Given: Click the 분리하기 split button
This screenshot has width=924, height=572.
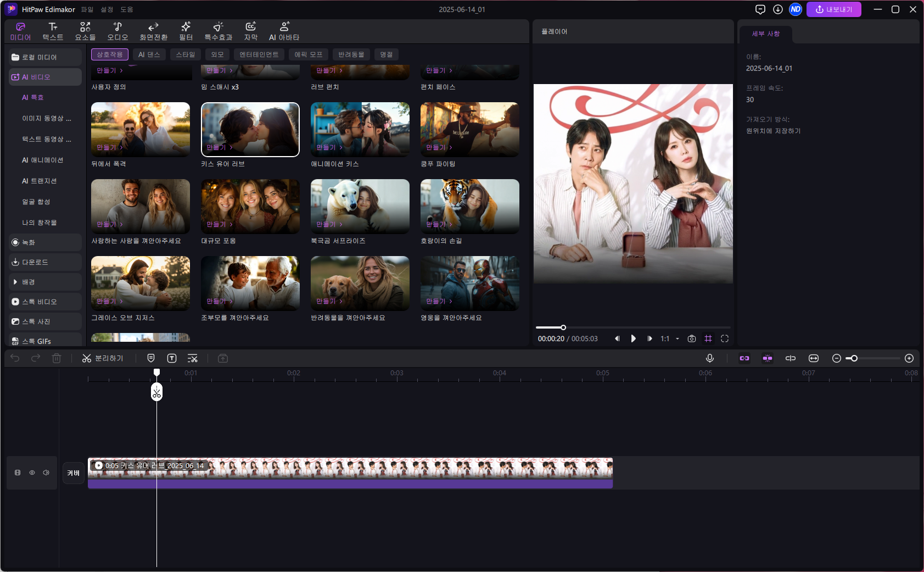Looking at the screenshot, I should [x=103, y=358].
